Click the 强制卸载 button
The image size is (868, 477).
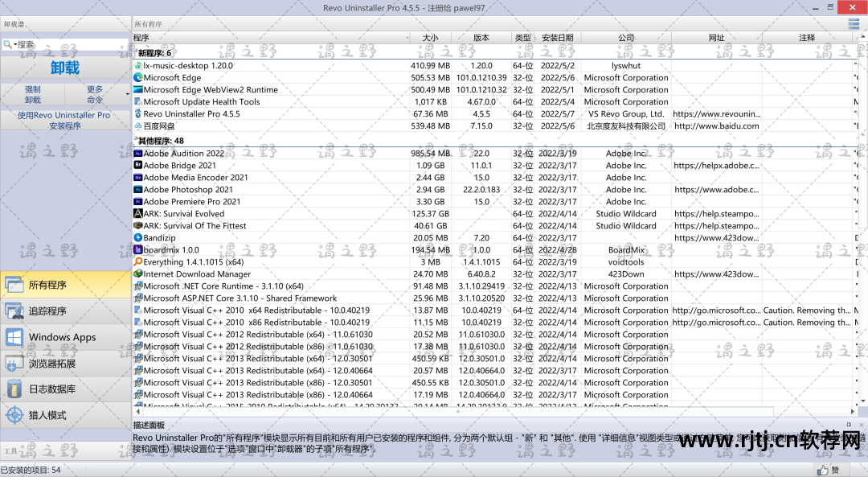[x=33, y=94]
